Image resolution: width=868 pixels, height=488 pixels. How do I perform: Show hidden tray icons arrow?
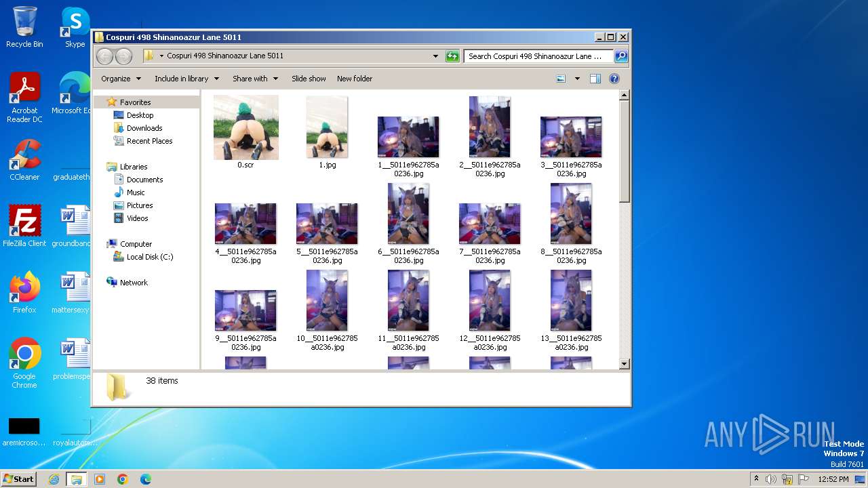pos(757,479)
